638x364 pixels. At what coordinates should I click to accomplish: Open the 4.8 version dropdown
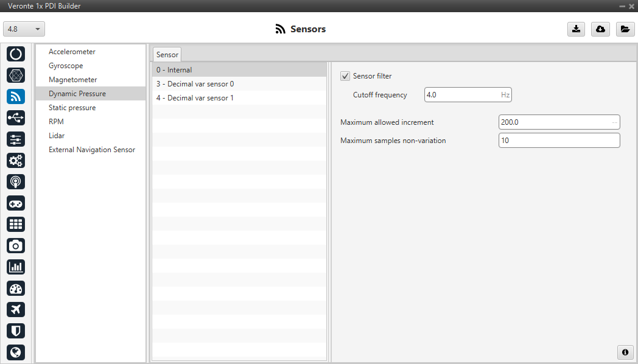click(24, 29)
